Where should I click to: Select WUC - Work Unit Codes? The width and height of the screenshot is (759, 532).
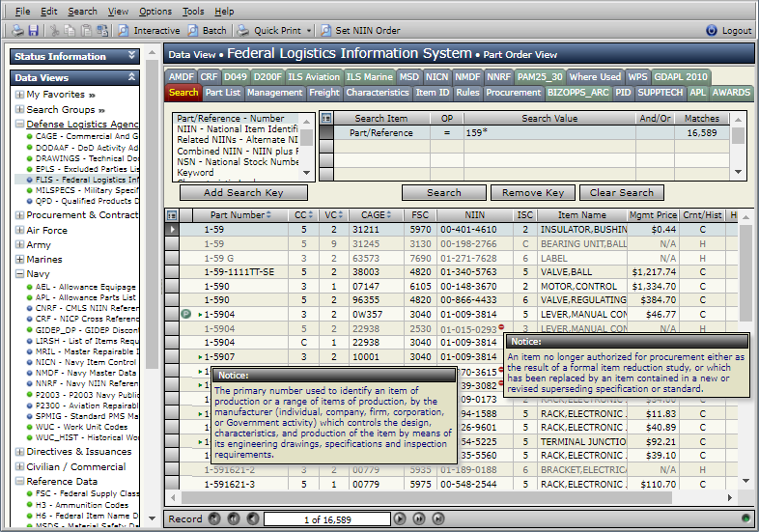[x=81, y=427]
